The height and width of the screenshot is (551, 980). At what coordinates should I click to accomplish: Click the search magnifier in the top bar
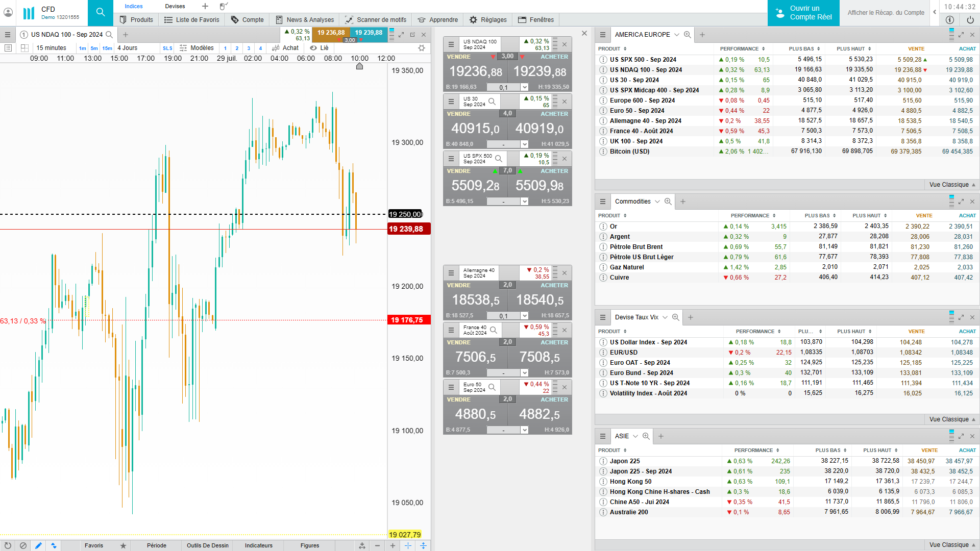click(101, 12)
